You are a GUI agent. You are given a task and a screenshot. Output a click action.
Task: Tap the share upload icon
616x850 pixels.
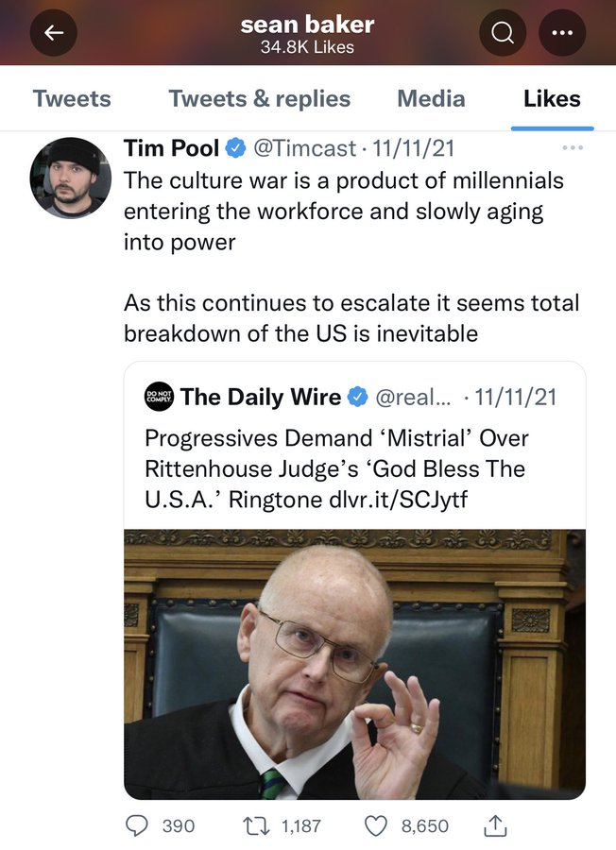click(494, 825)
